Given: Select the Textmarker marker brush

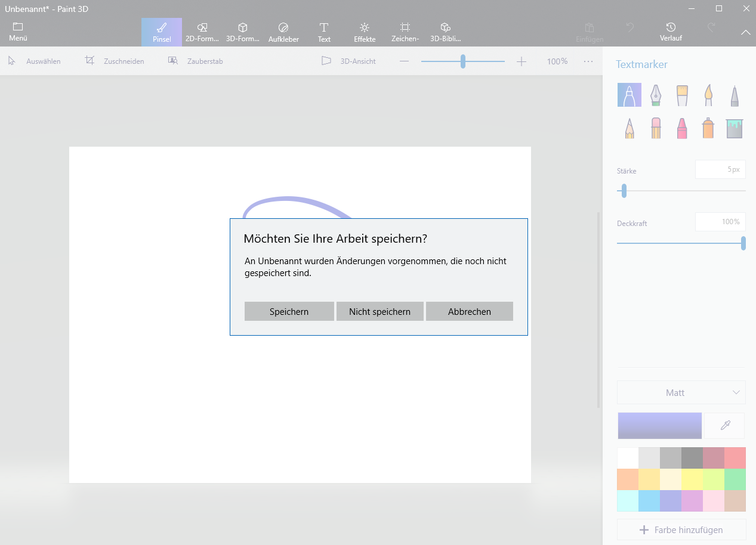Looking at the screenshot, I should coord(630,95).
